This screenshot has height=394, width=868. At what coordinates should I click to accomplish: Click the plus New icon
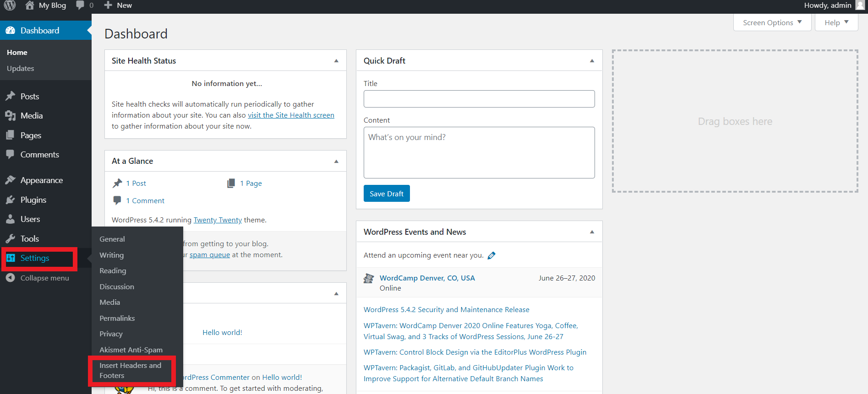tap(108, 5)
